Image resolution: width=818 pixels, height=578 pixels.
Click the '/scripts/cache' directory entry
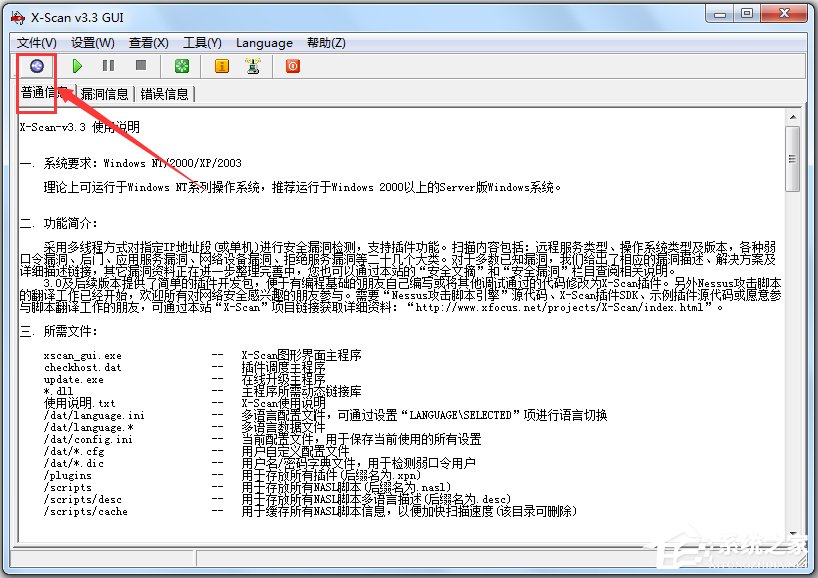86,511
